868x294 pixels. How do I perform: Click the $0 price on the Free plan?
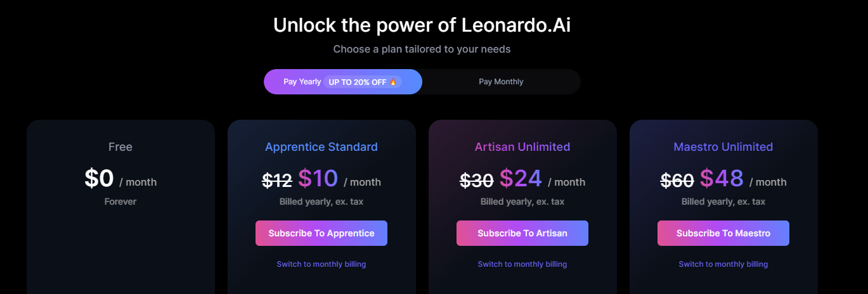99,179
